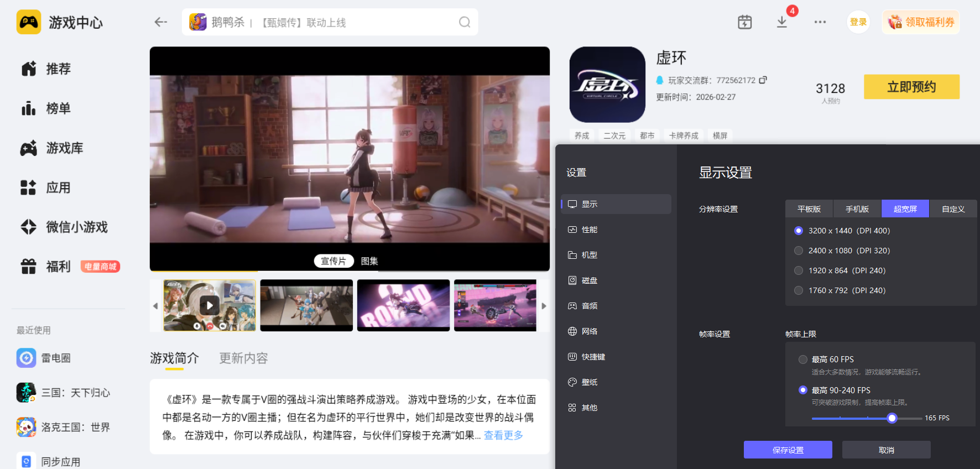Viewport: 980px width, 469px height.
Task: Open 机型 device model settings section
Action: coord(616,255)
